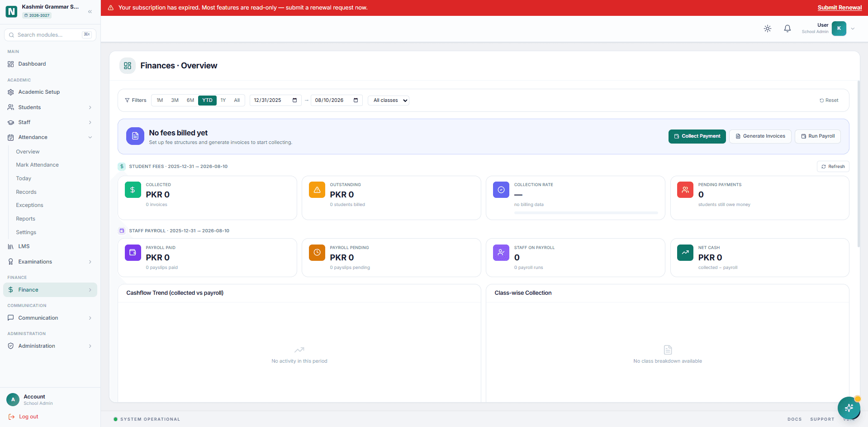The height and width of the screenshot is (427, 868).
Task: Open the Support footer link
Action: (822, 419)
